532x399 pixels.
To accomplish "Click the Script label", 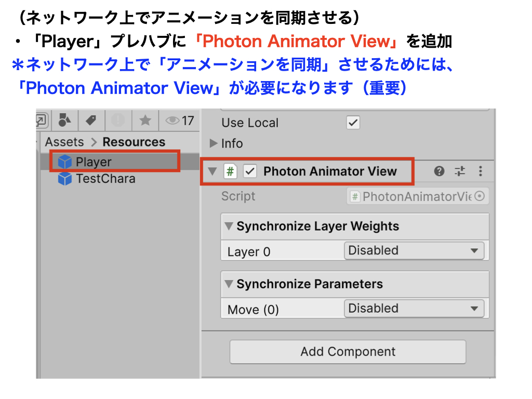I will 238,196.
